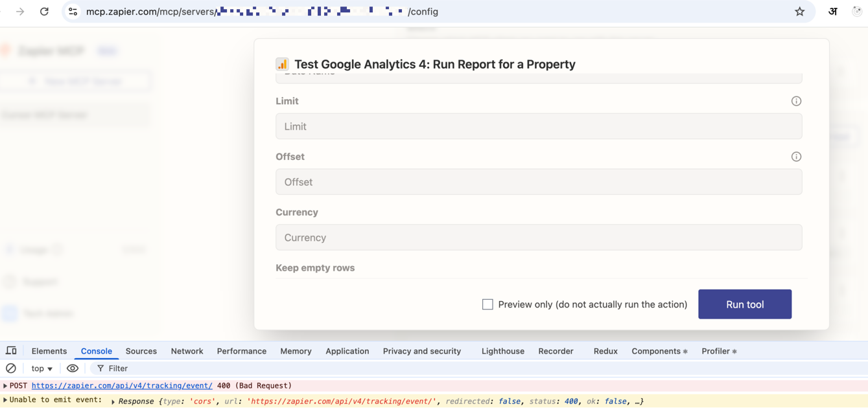Viewport: 868px width, 417px height.
Task: Focus the Currency input field
Action: click(x=539, y=238)
